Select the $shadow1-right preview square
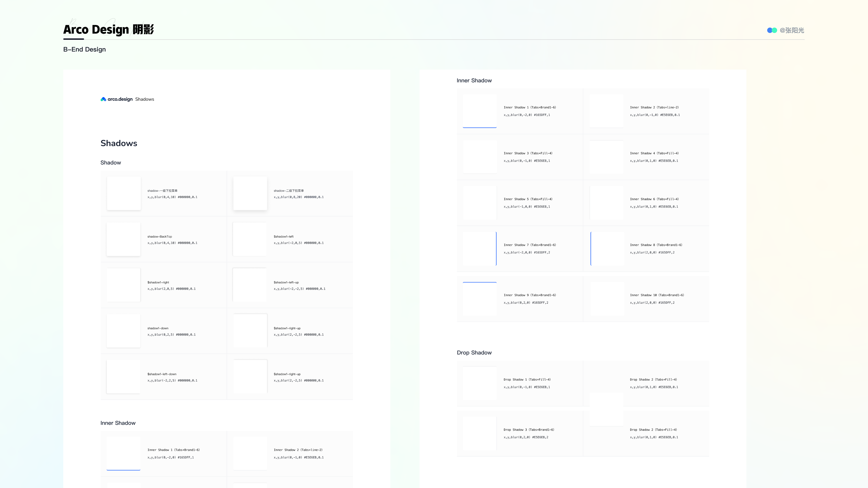868x488 pixels. [x=123, y=285]
